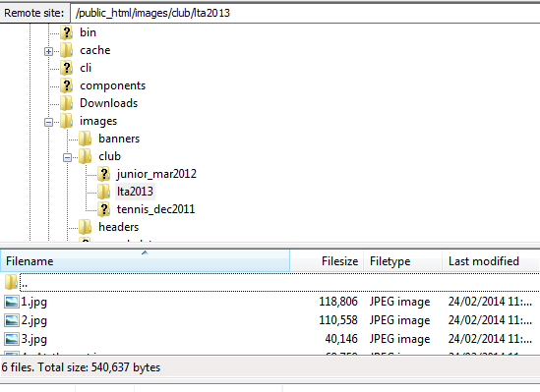Click the last modified date of 2.jpg
Screen dimensions: 540x392
click(490, 320)
